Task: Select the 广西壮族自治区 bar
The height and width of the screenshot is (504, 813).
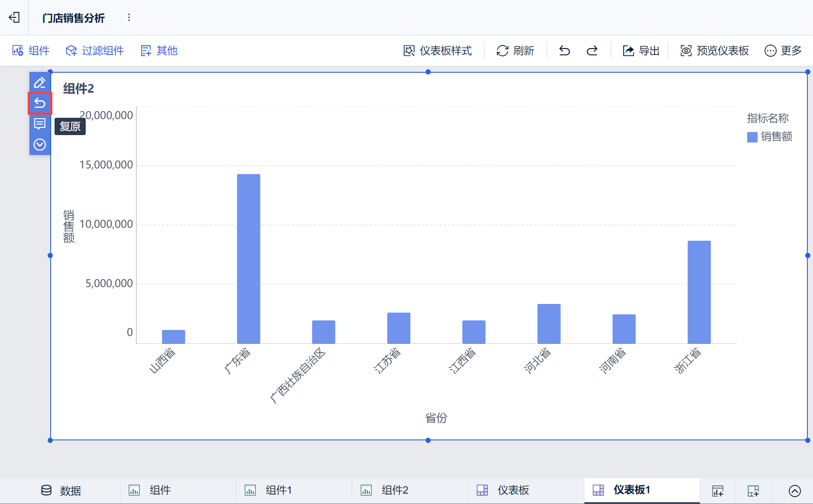Action: (324, 332)
